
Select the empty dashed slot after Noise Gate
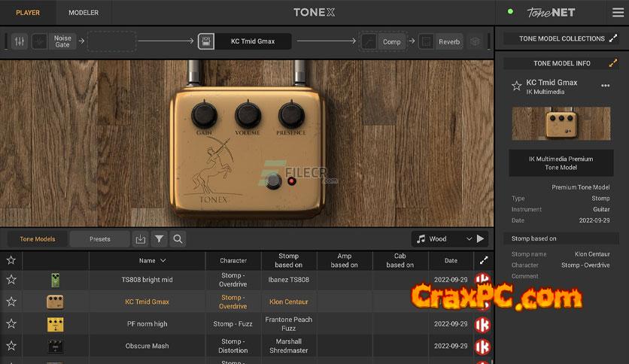pyautogui.click(x=112, y=41)
